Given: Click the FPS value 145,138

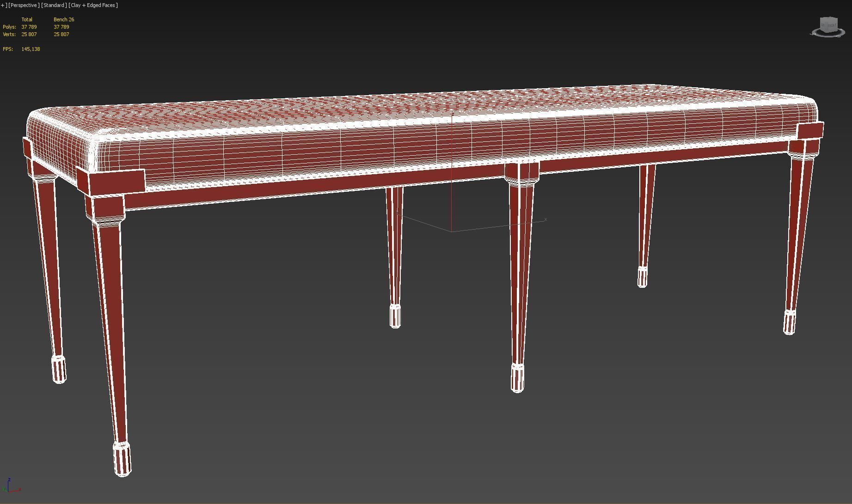Looking at the screenshot, I should [x=31, y=49].
